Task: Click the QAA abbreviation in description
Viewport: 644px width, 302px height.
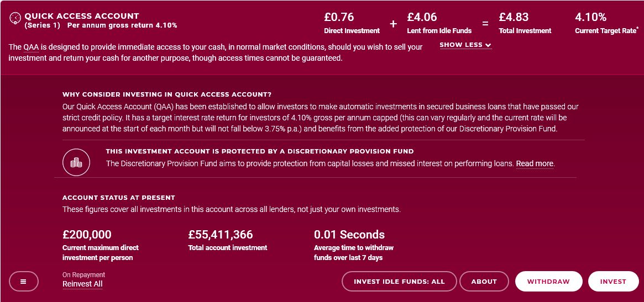Action: click(x=31, y=47)
